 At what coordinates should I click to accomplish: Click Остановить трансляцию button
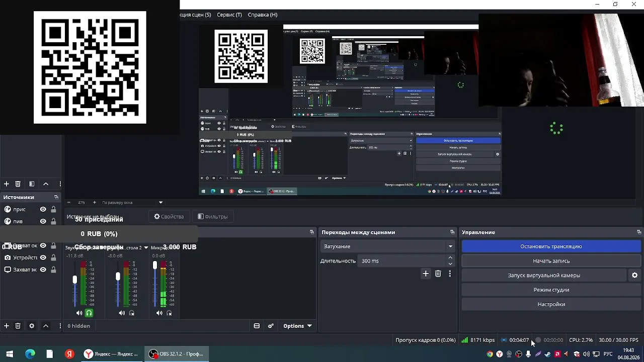pyautogui.click(x=551, y=246)
